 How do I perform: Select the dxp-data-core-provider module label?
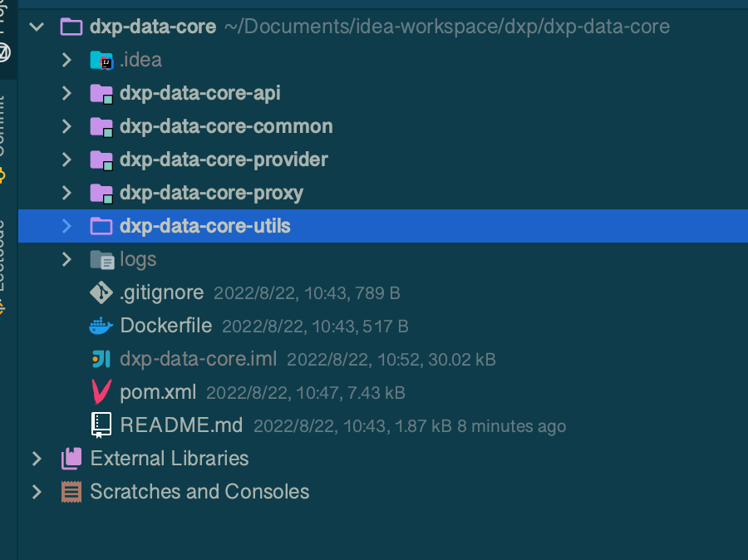point(224,160)
